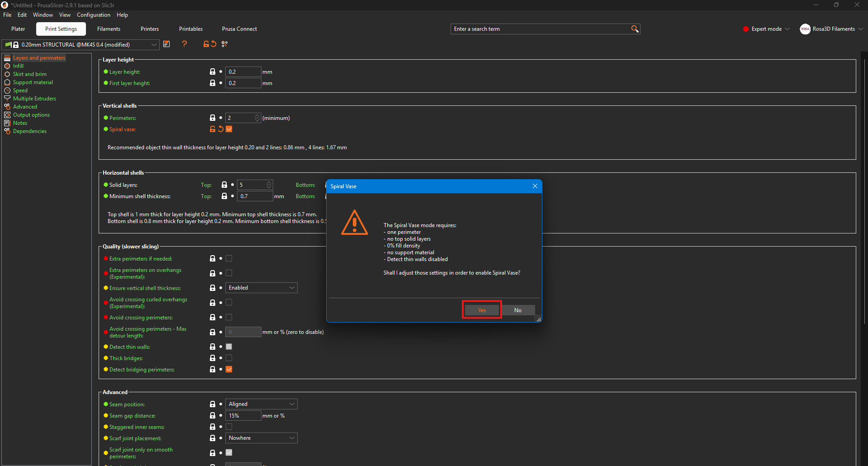Switch to the Filaments tab
Viewport: 868px width, 466px height.
coord(109,29)
